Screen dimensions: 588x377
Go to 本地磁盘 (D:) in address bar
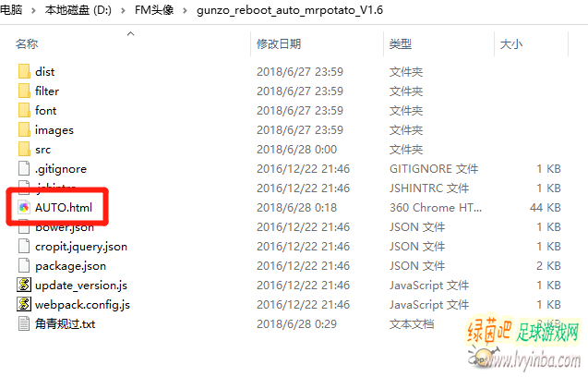point(78,10)
